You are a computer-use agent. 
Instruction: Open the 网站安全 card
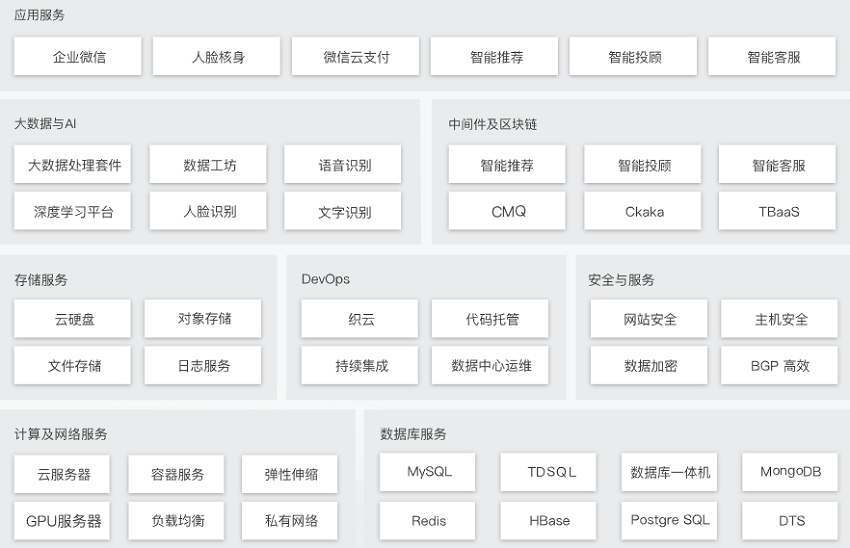[649, 319]
